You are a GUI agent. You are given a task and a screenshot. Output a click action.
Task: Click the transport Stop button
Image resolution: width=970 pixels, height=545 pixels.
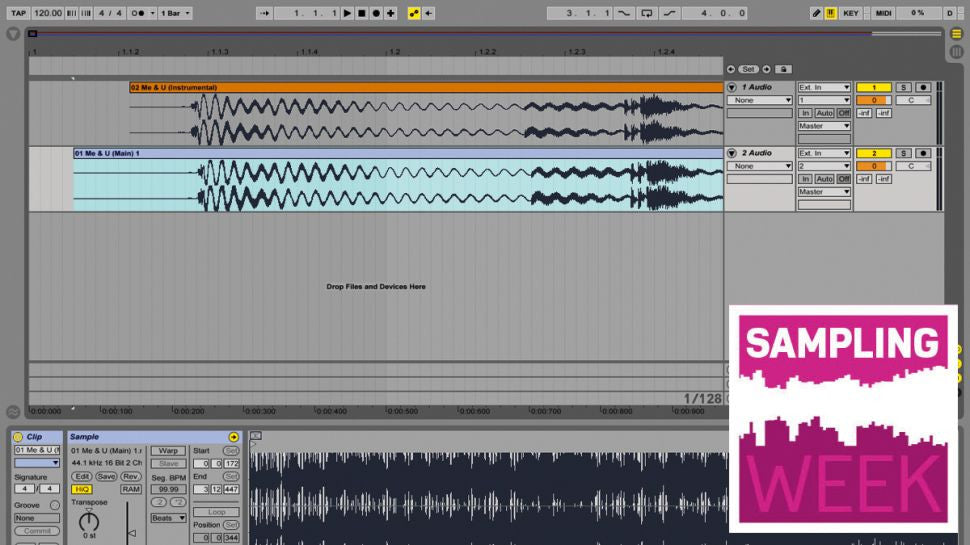click(x=362, y=13)
